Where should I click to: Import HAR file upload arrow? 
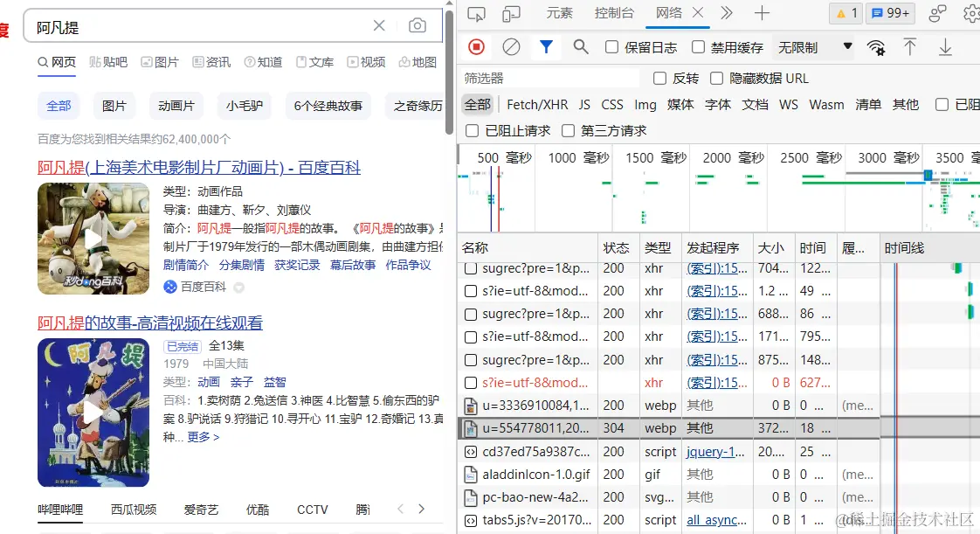910,47
